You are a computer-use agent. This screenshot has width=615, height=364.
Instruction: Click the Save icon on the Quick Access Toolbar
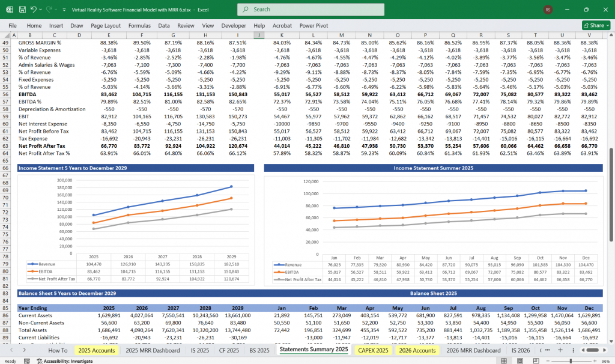(22, 10)
